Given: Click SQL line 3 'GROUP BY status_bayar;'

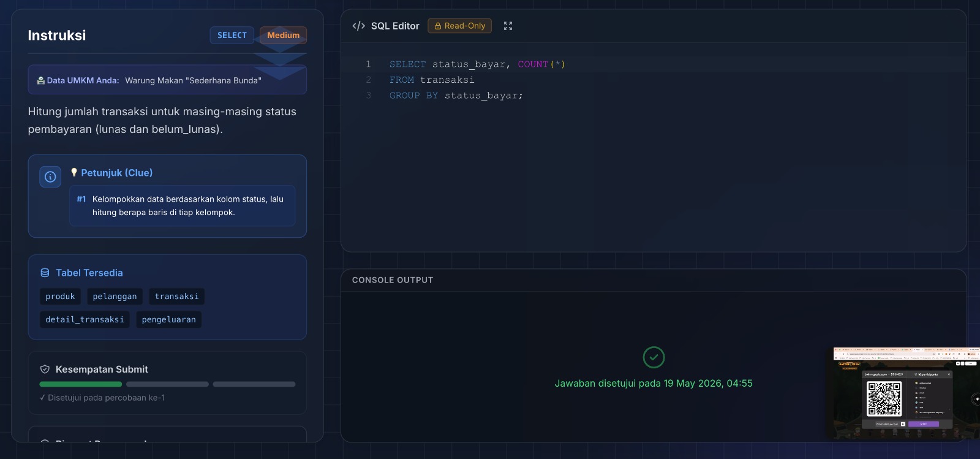Looking at the screenshot, I should point(456,96).
